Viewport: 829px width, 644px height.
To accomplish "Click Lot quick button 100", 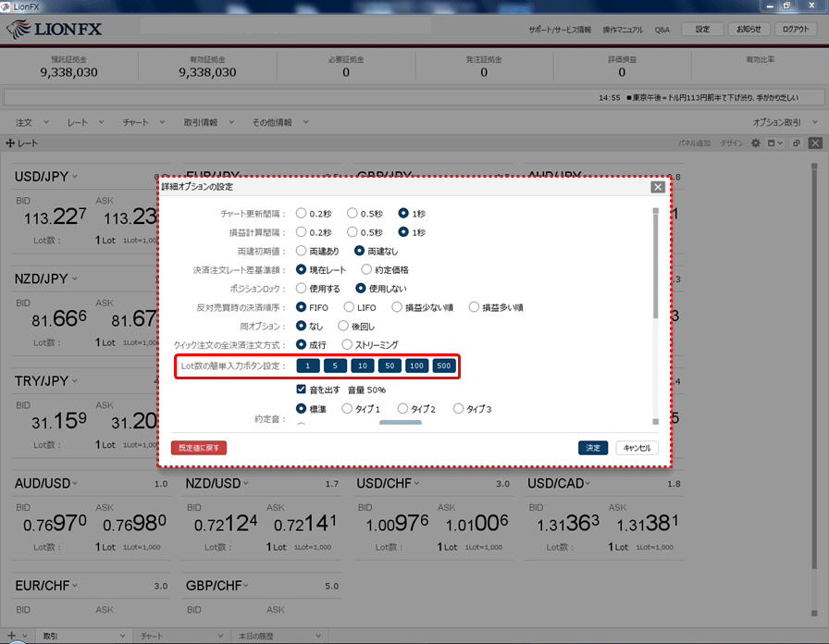I will 416,365.
